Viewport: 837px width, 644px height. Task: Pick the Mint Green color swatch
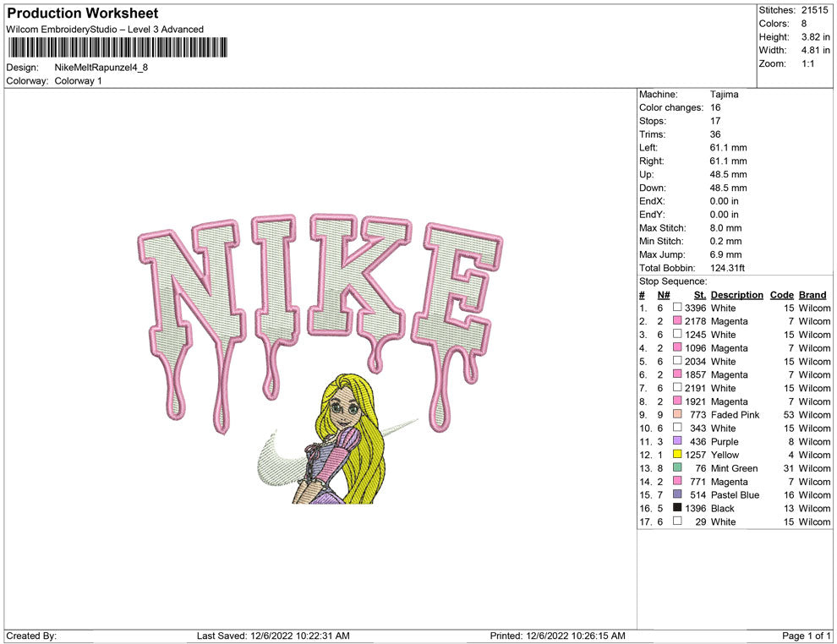[677, 467]
